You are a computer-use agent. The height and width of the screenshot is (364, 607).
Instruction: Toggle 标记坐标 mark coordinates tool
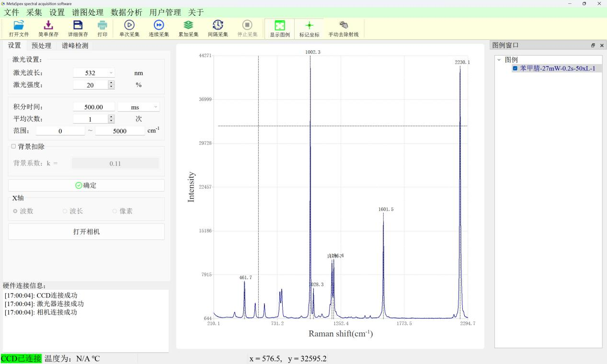(x=309, y=28)
